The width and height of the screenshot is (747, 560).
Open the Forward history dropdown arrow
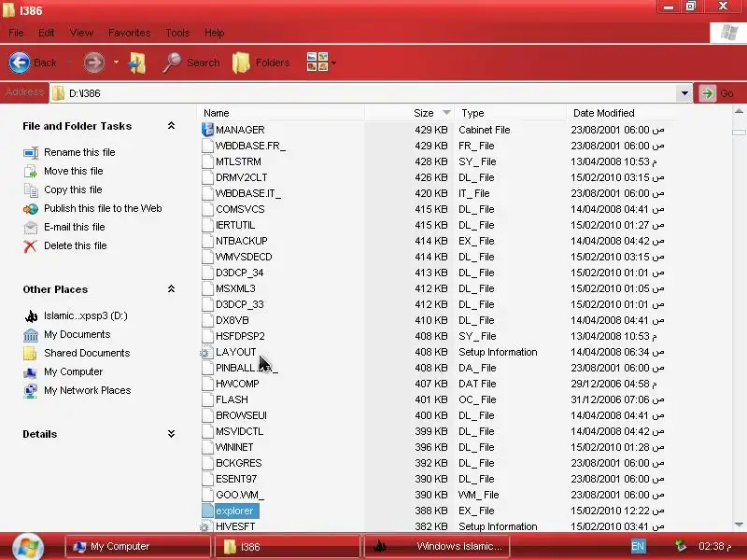click(x=116, y=63)
